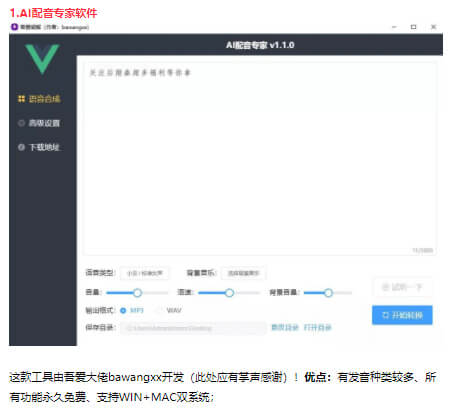Go to 下载地址 page

(40, 147)
